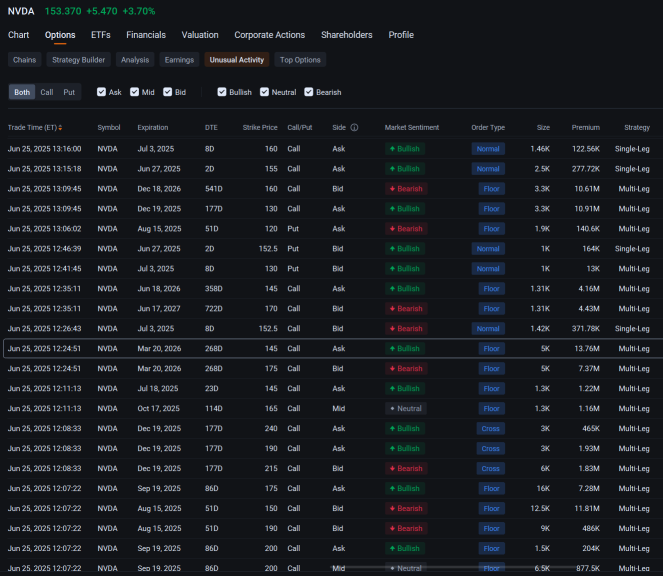Uncheck the Bullish sentiment filter

pyautogui.click(x=222, y=92)
